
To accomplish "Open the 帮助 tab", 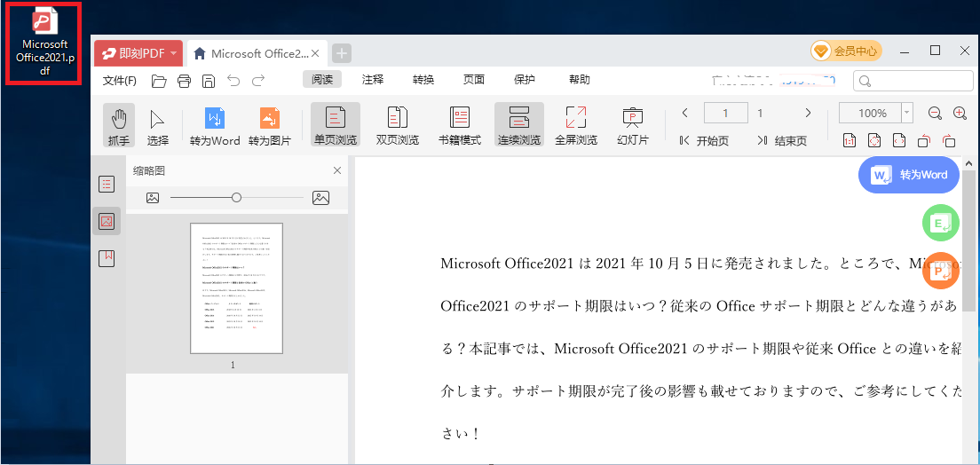I will [580, 79].
